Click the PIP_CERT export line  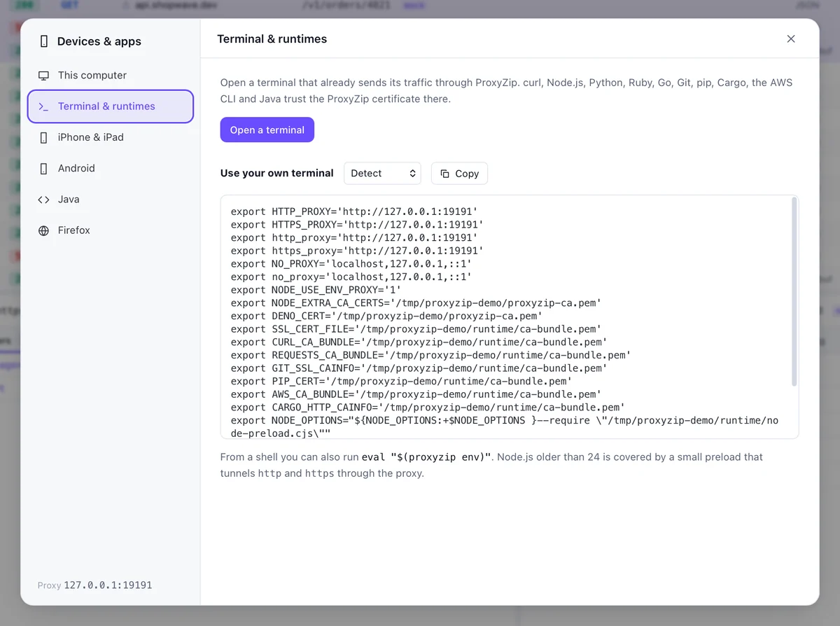pos(401,382)
